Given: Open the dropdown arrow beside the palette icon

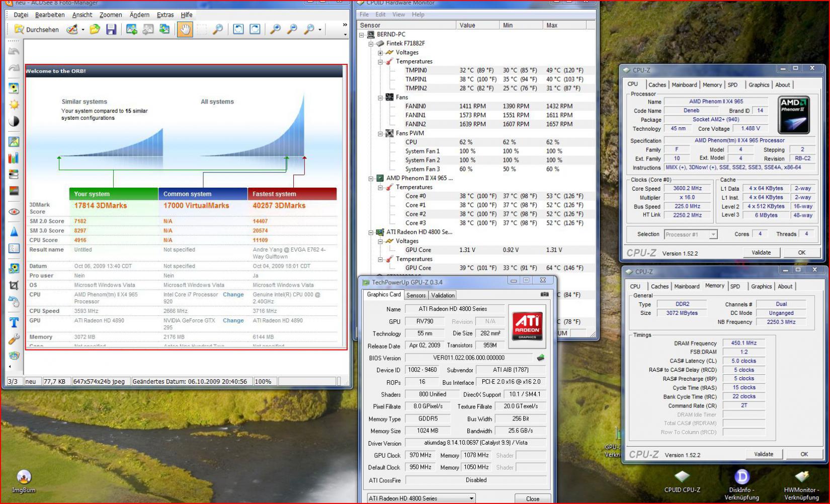Looking at the screenshot, I should 83,30.
